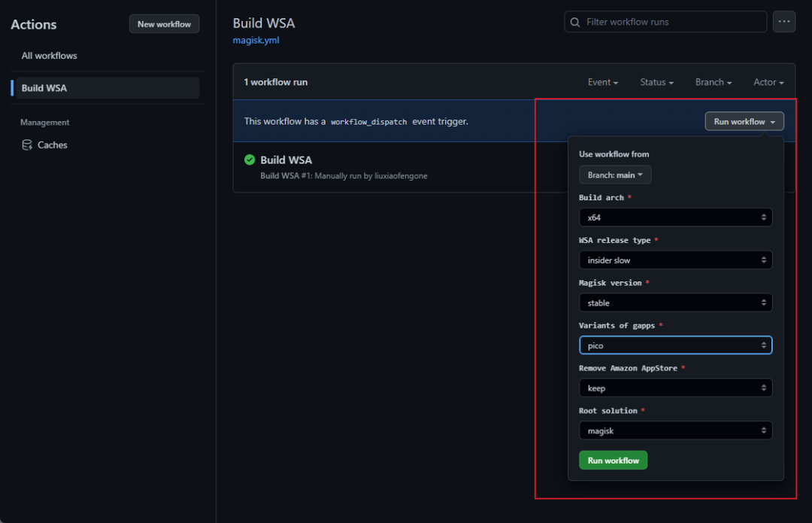Click the green success check icon
This screenshot has width=812, height=523.
(x=250, y=160)
